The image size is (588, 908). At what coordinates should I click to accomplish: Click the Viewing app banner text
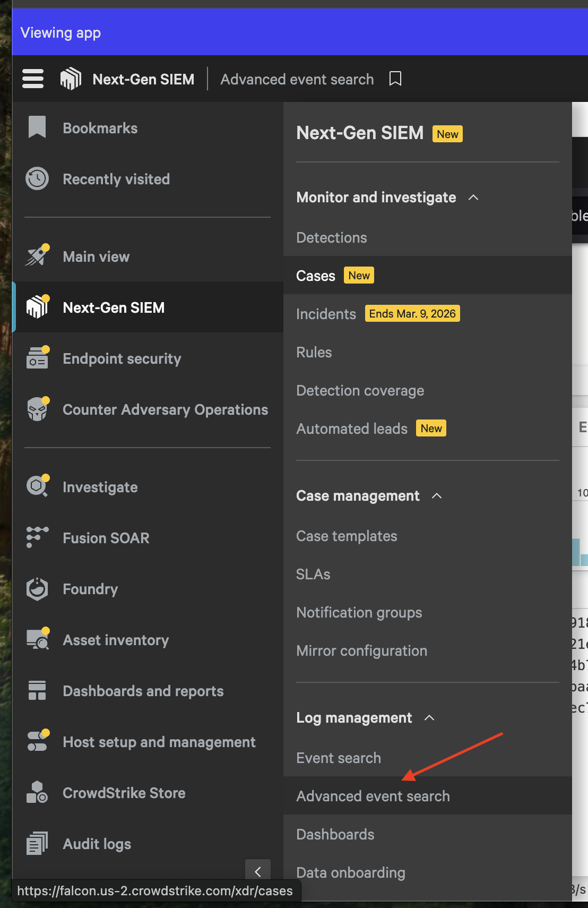[x=60, y=33]
